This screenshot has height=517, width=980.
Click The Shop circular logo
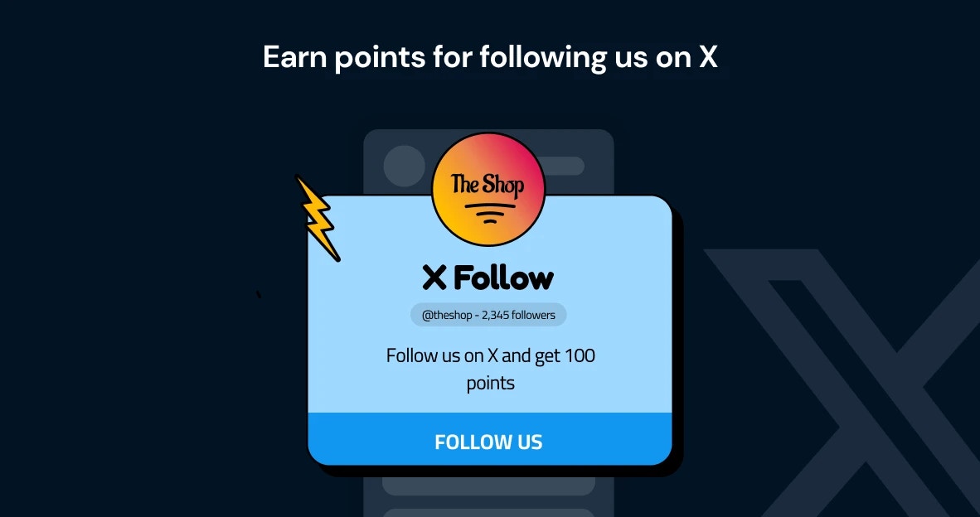point(488,189)
